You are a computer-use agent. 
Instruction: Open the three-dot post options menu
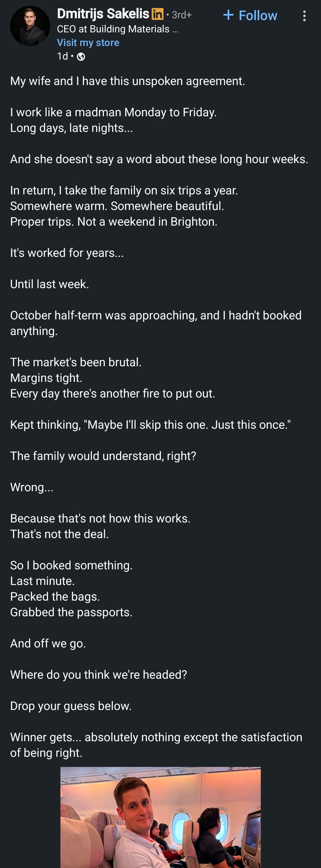pyautogui.click(x=304, y=16)
